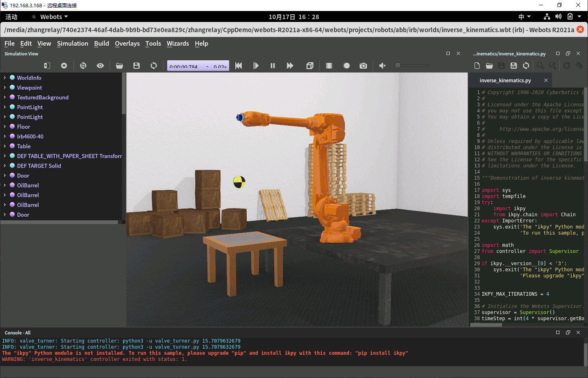Open the File menu
Image resolution: width=588 pixels, height=378 pixels.
(9, 44)
